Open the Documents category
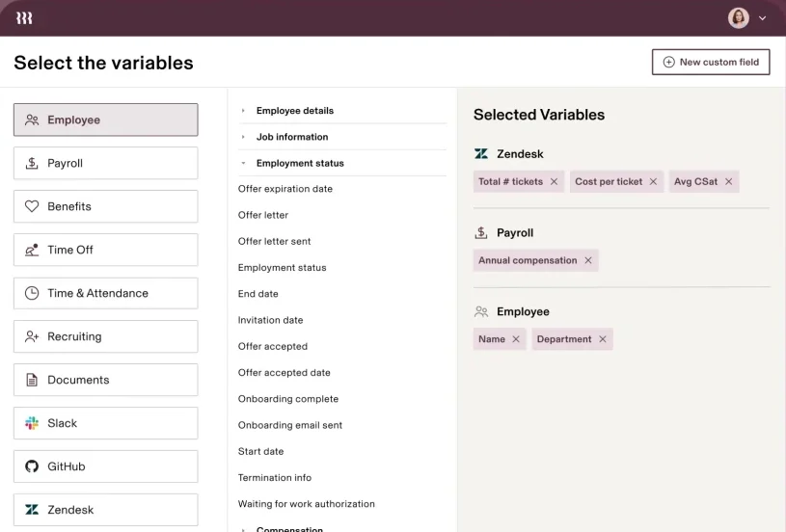Image resolution: width=786 pixels, height=532 pixels. click(x=106, y=380)
